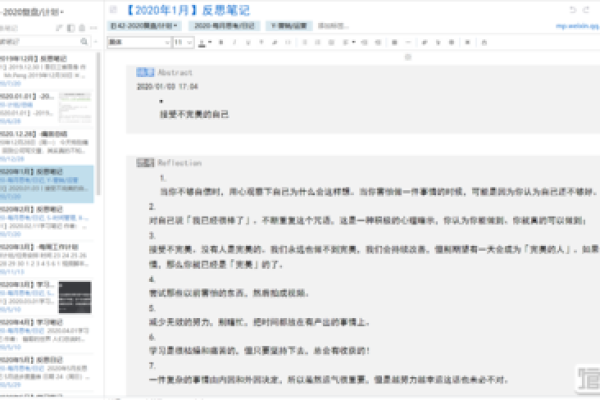Click the dark thumbnail of the 2020年3月 note
This screenshot has width=600, height=400.
(75, 297)
